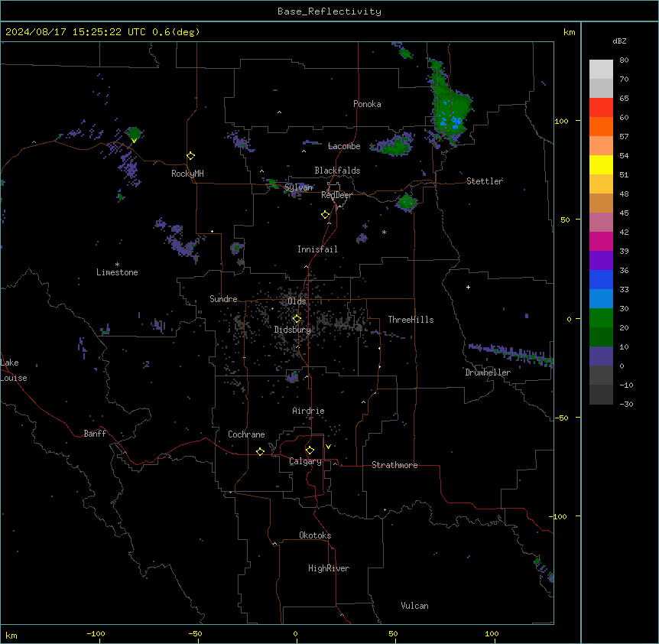Screen dimensions: 659x644
Task: Select the Blackfalds label
Action: click(x=337, y=171)
